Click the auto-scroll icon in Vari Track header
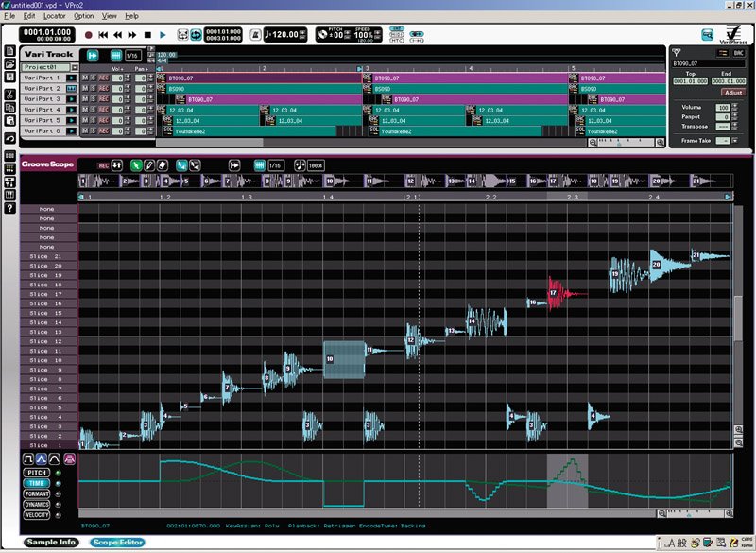The image size is (756, 553). 93,56
